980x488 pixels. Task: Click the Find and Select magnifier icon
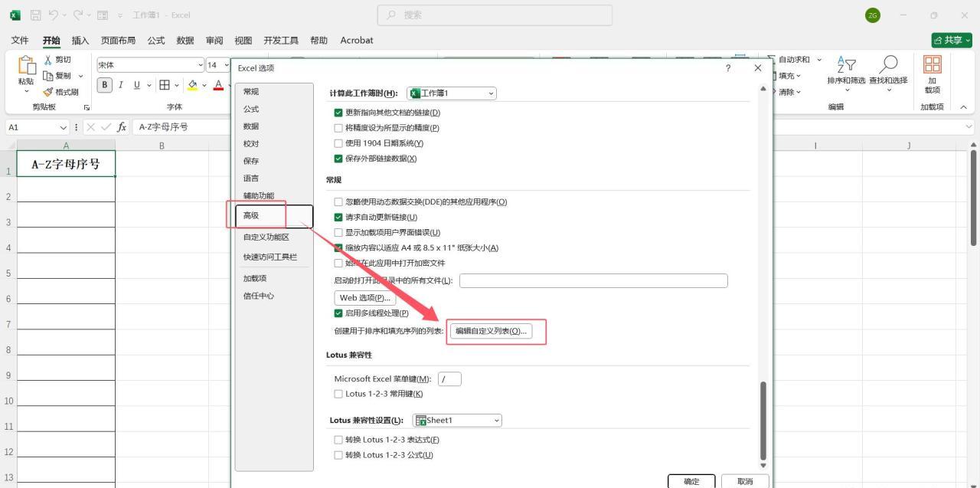pyautogui.click(x=888, y=64)
